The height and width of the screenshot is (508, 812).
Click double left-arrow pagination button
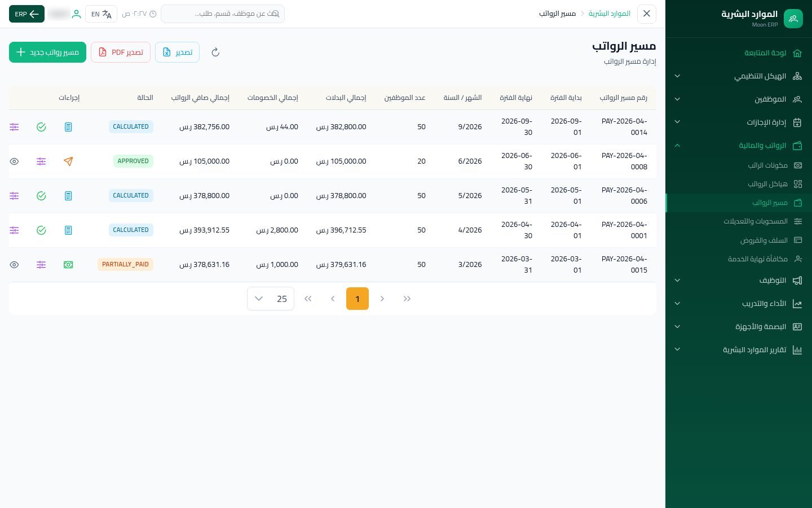coord(308,299)
